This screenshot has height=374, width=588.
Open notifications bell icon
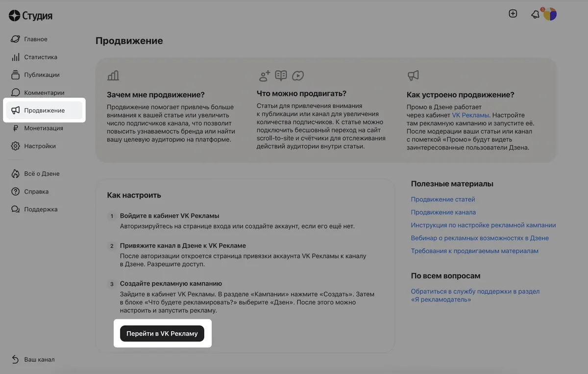[535, 15]
